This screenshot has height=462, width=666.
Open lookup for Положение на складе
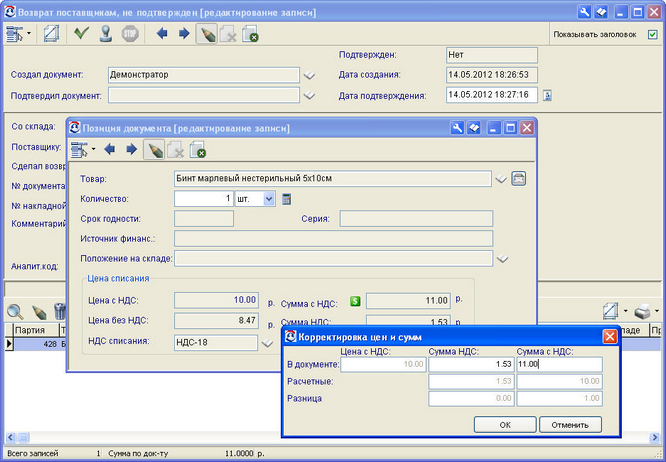[502, 259]
